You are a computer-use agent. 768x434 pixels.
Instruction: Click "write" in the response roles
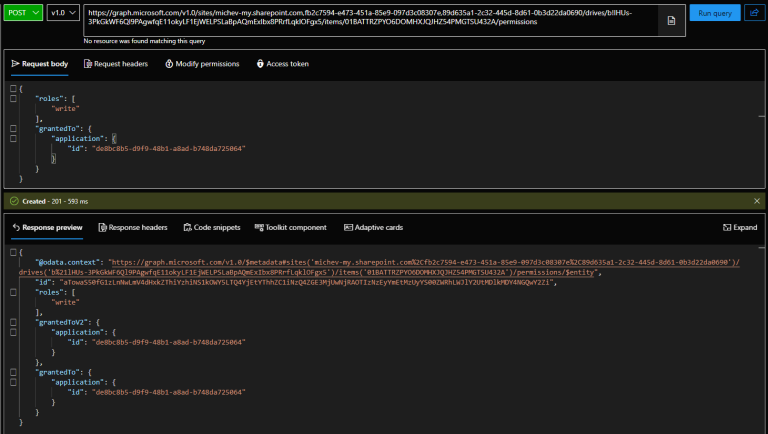pyautogui.click(x=66, y=302)
